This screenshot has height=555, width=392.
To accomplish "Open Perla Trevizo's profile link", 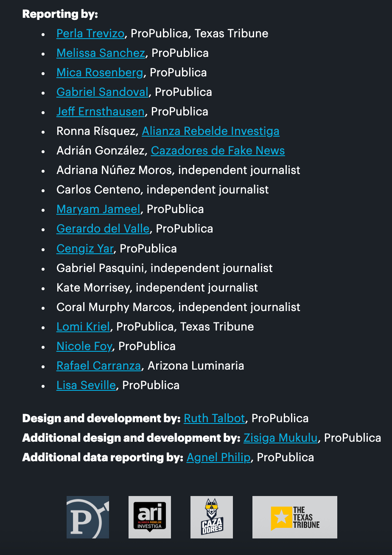I will click(x=90, y=34).
